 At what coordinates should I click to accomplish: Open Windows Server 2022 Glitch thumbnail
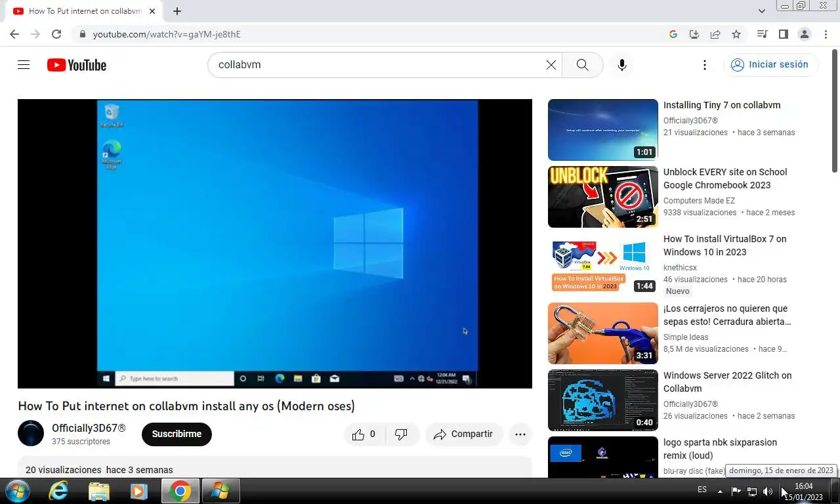point(602,400)
